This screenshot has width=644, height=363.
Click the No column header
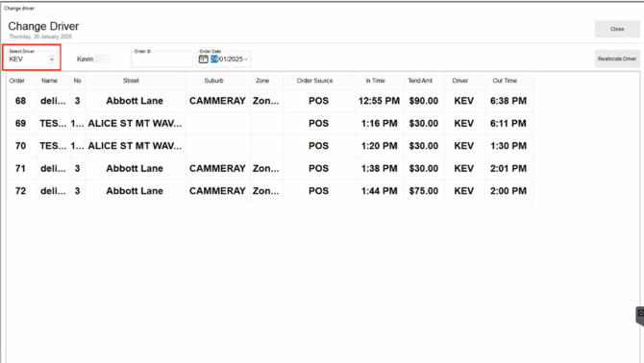click(77, 81)
